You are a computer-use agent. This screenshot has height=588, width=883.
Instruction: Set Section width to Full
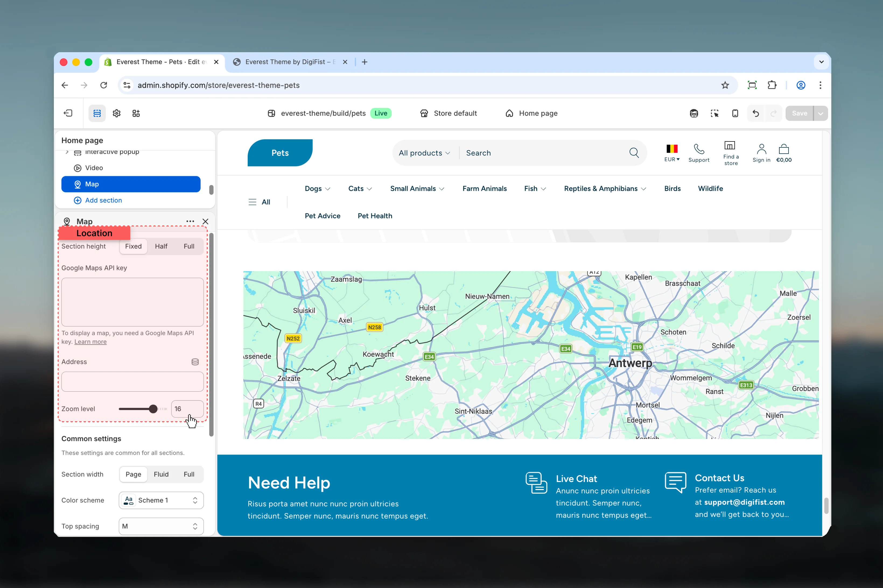pyautogui.click(x=189, y=474)
